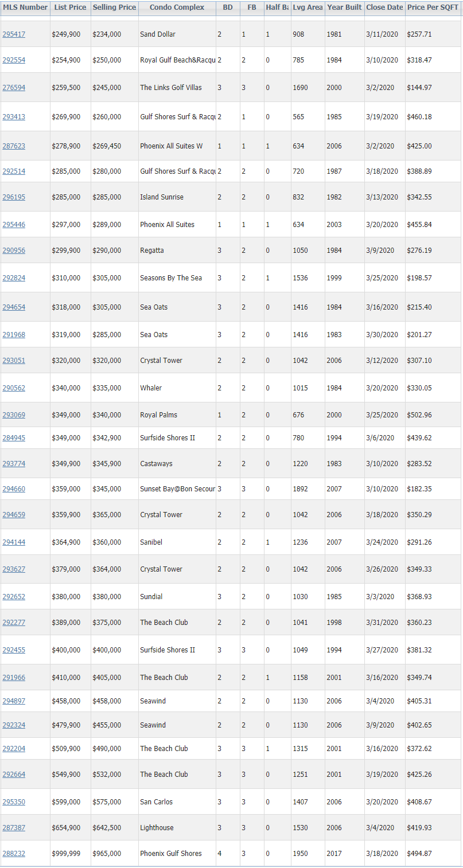Image resolution: width=463 pixels, height=868 pixels.
Task: Sort by Close Date column header
Action: [385, 7]
